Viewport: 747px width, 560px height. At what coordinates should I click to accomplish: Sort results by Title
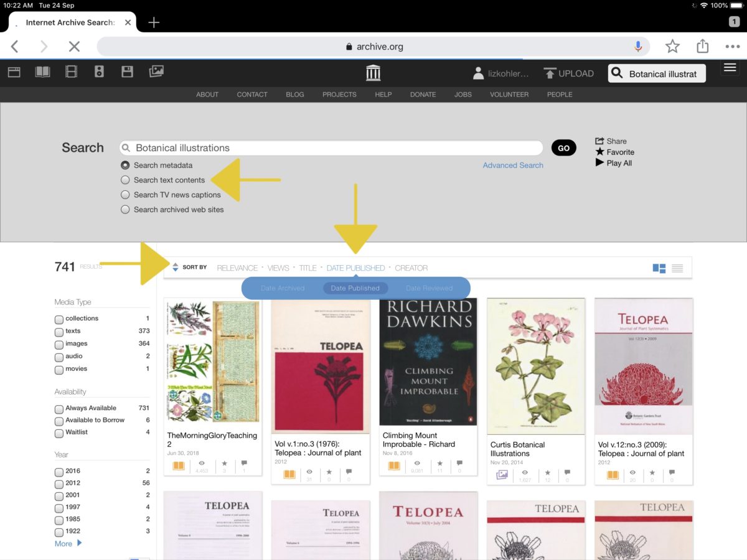point(308,268)
